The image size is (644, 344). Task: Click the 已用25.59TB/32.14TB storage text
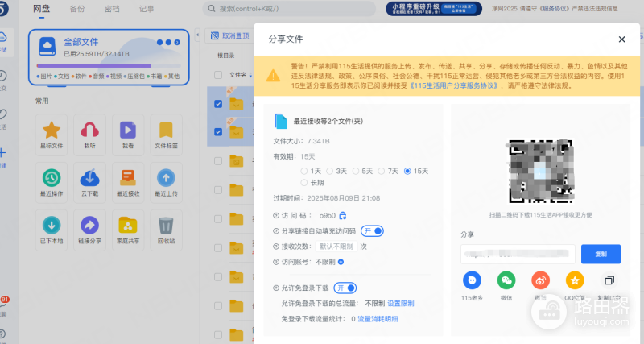point(97,54)
